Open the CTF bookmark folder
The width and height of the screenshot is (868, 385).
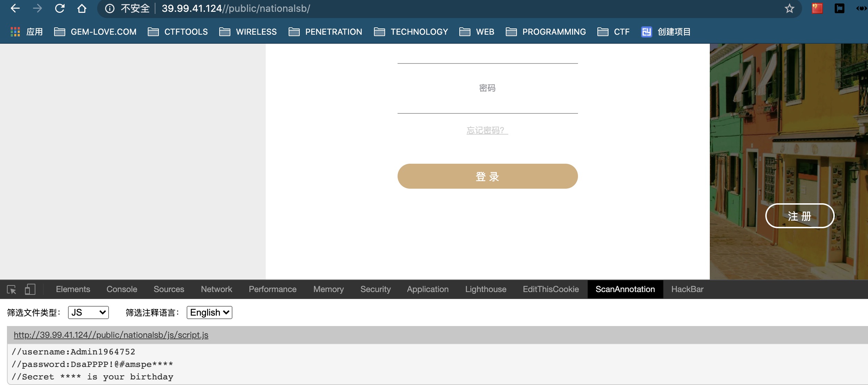[x=613, y=32]
